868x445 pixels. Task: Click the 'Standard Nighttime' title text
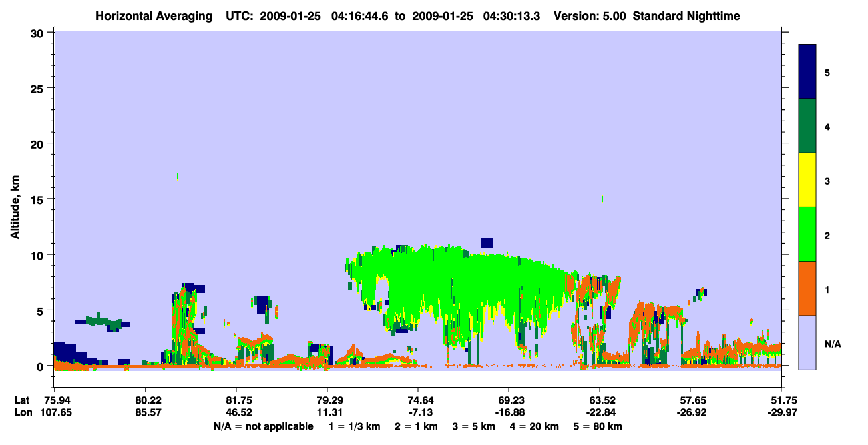click(686, 16)
